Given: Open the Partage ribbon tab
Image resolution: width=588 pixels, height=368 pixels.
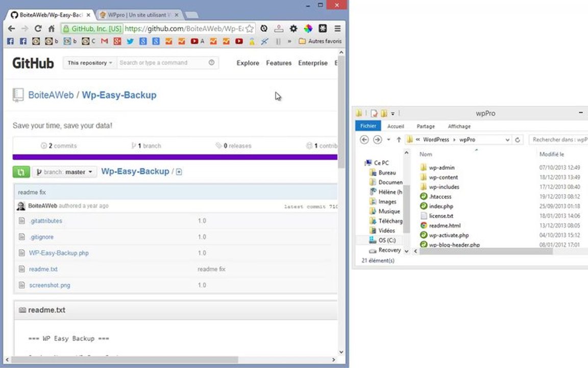Looking at the screenshot, I should click(426, 126).
